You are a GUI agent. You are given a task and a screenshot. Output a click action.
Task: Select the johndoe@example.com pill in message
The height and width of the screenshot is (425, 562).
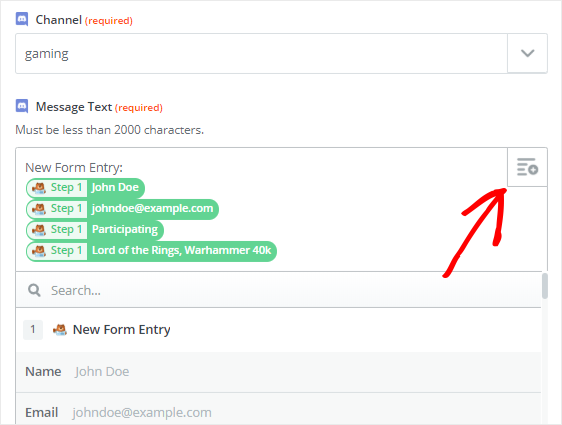click(x=122, y=209)
